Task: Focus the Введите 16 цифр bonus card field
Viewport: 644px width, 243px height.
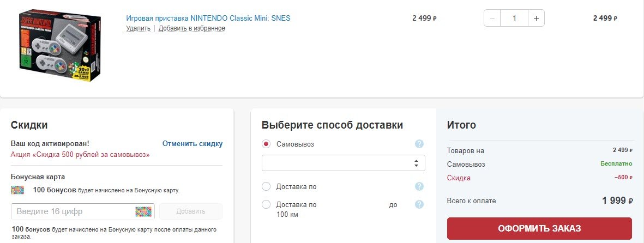Action: click(83, 211)
